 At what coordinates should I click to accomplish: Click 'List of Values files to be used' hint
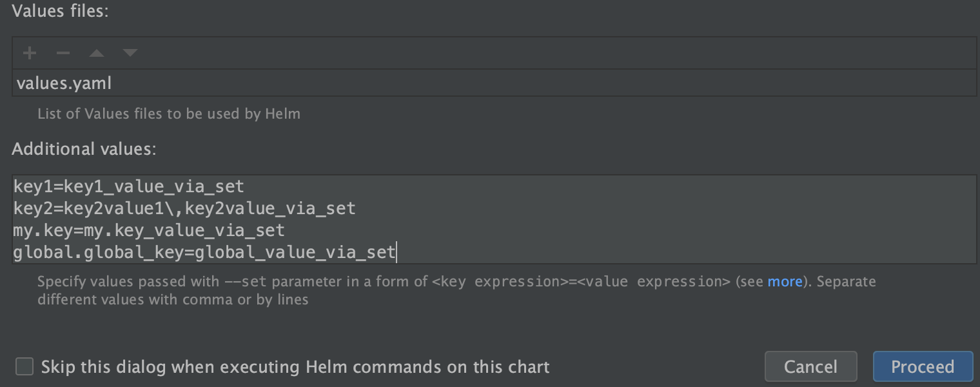click(169, 114)
